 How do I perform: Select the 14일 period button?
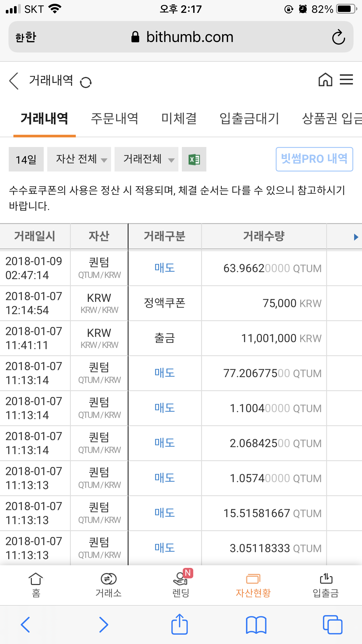point(26,159)
